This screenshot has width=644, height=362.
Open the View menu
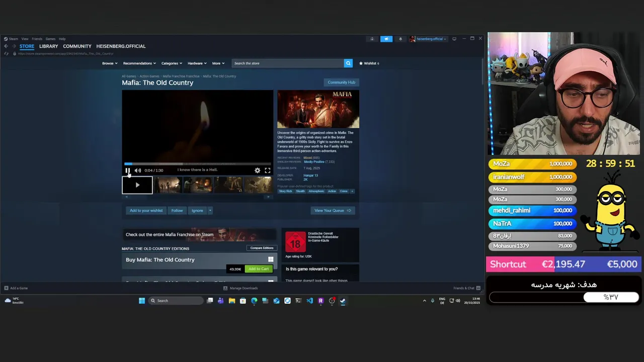(25, 39)
